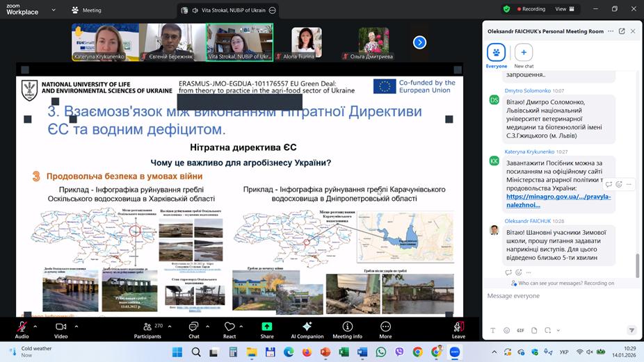Expand audio options arrow next to Audio
Screen dimensions: 644x362
coord(35,326)
